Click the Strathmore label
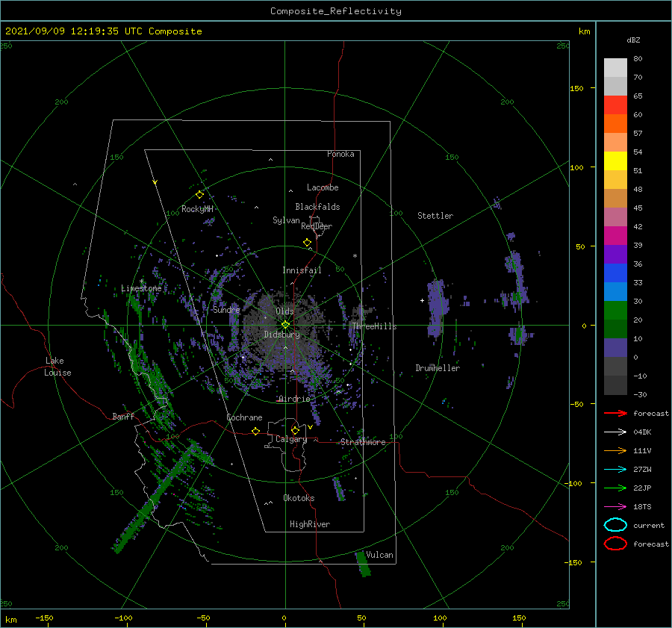The height and width of the screenshot is (628, 672). [x=363, y=442]
